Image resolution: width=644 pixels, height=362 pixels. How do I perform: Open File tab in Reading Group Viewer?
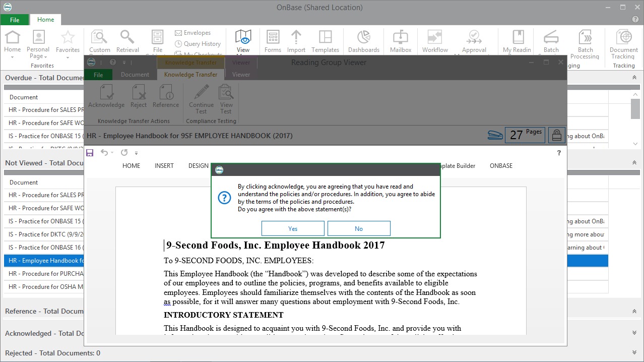point(98,75)
